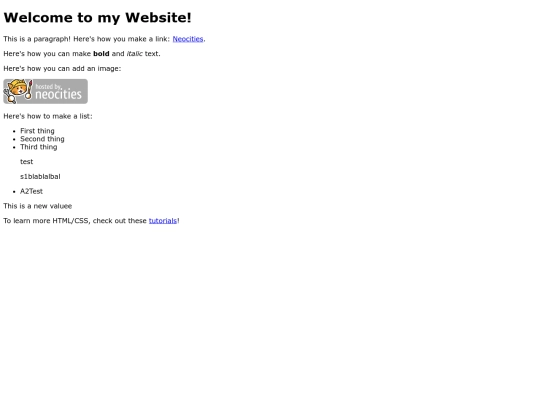Click the 'test' text under the list
This screenshot has width=540, height=405.
(27, 162)
